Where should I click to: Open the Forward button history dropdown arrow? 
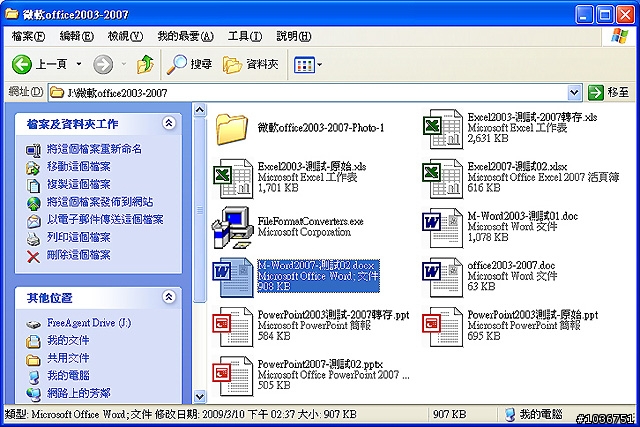click(x=124, y=64)
